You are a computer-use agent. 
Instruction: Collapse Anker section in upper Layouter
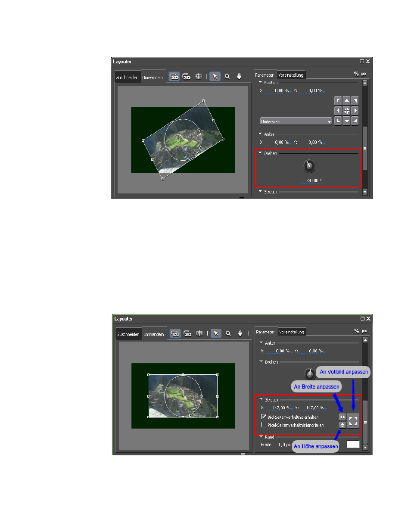point(260,134)
